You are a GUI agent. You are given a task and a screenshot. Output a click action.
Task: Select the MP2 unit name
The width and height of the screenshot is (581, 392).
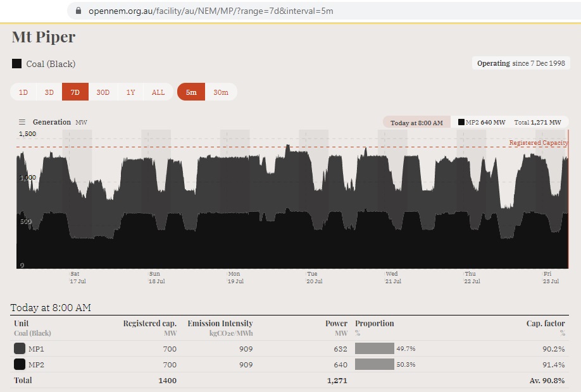(36, 365)
